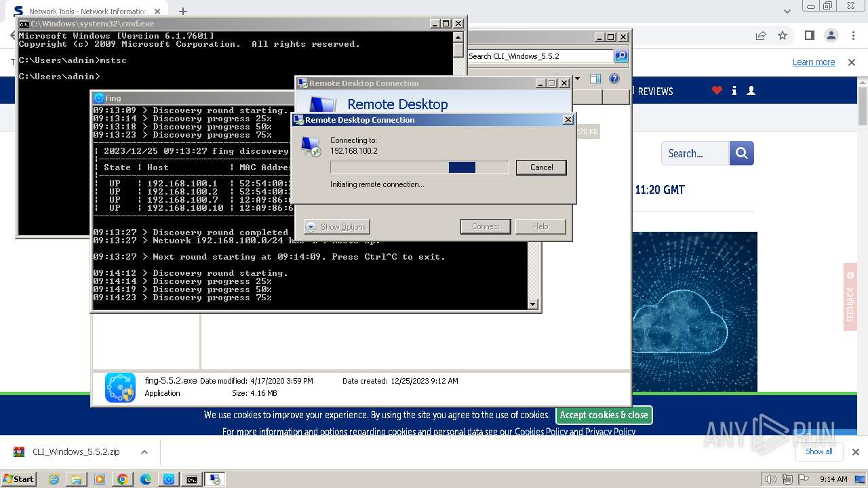Click the 9:14 AM system clock
Image resolution: width=868 pixels, height=488 pixels.
833,479
